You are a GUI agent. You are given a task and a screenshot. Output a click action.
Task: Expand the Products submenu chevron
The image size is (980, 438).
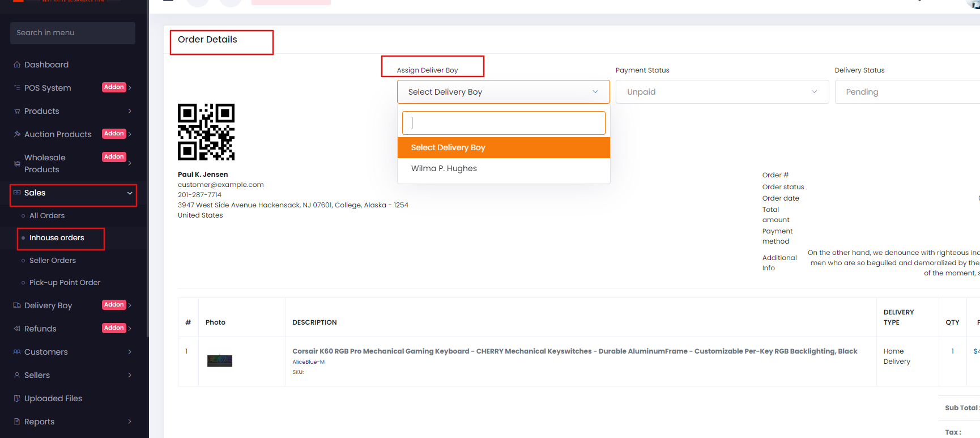(130, 111)
